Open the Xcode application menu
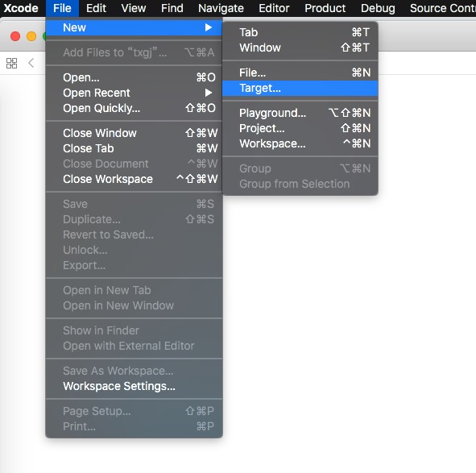476x473 pixels. pos(21,8)
